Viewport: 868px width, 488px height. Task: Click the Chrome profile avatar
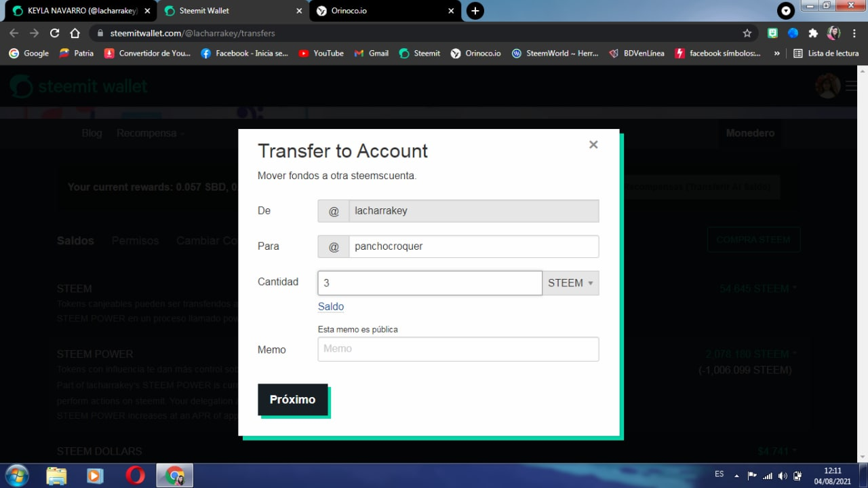click(x=833, y=33)
